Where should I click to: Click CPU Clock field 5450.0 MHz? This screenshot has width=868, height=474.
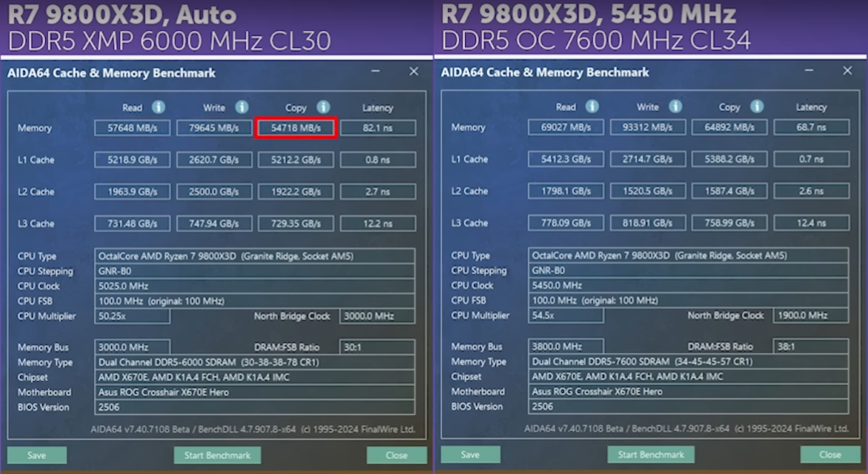688,286
